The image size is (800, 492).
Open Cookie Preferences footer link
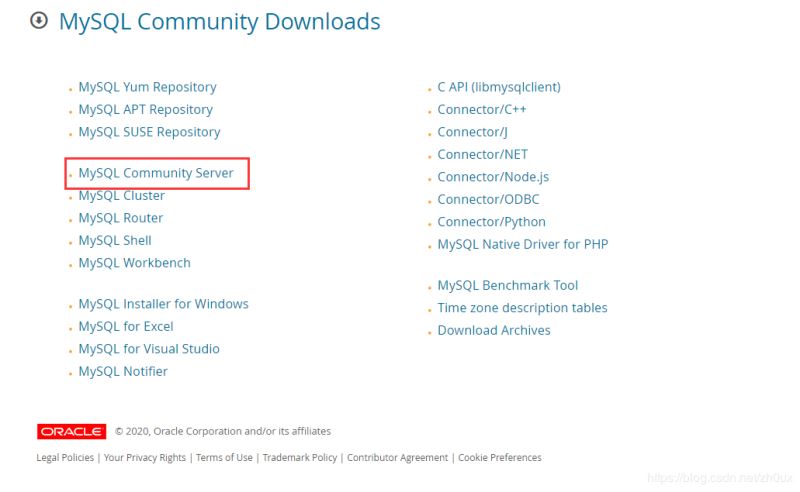click(500, 457)
